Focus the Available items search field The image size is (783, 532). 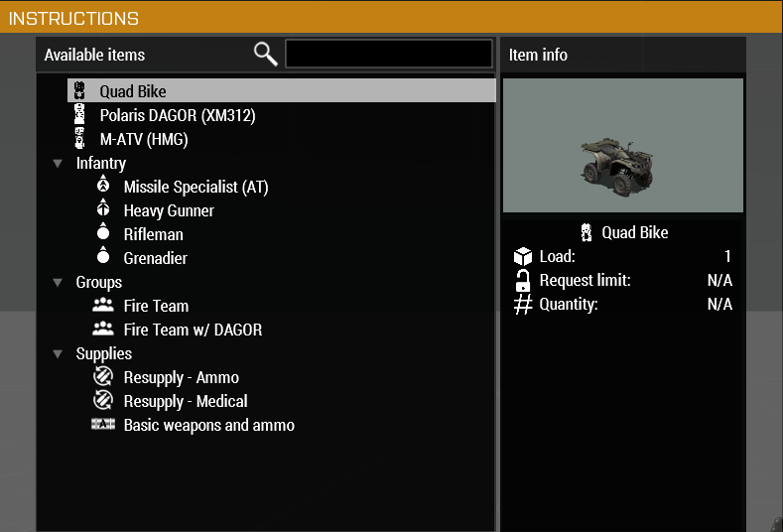point(388,54)
